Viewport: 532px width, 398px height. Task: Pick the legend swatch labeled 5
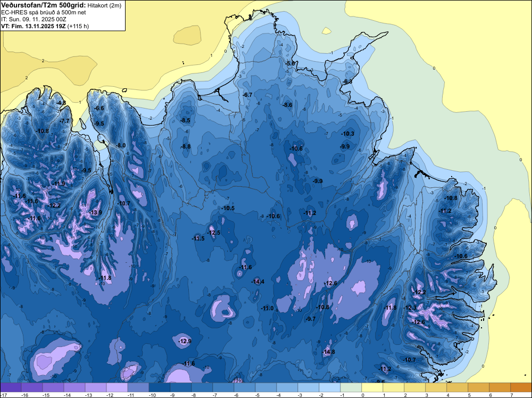point(479,387)
